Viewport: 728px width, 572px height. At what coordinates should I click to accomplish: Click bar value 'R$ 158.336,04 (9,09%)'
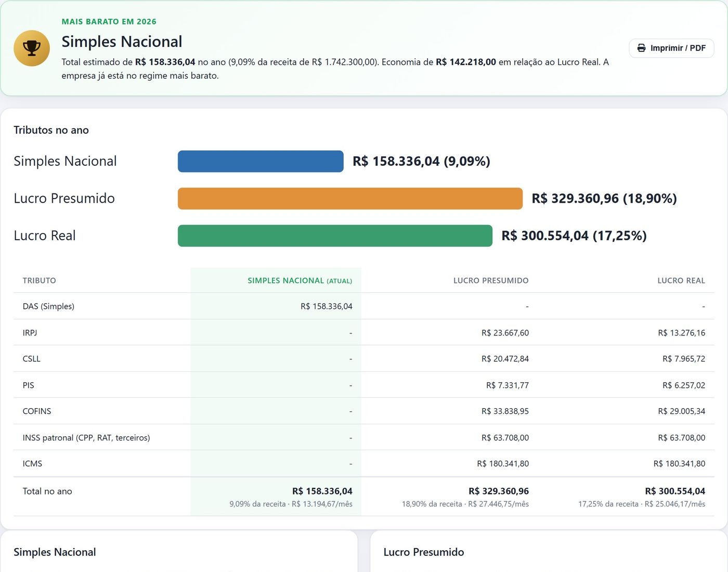tap(421, 161)
